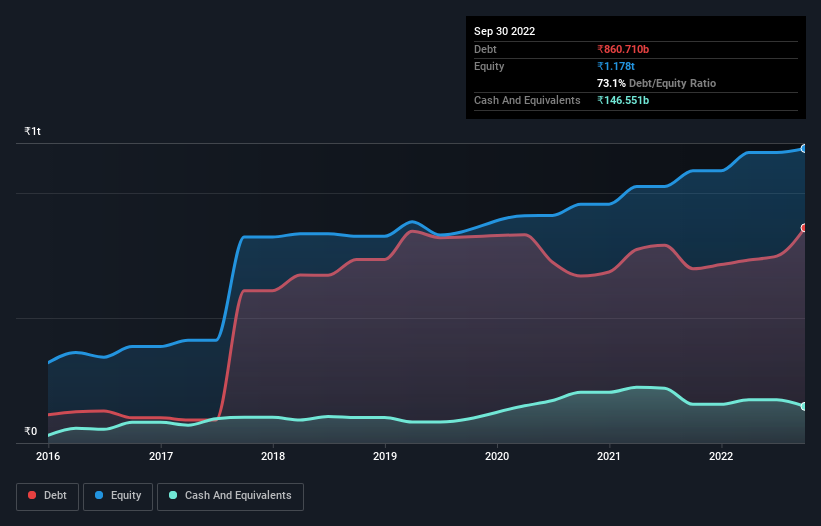Select the Debt endpoint marker on chart
The height and width of the screenshot is (526, 821).
coord(804,228)
